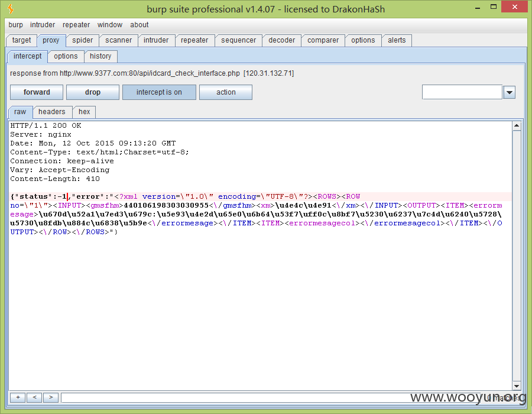532x414 pixels.
Task: Expand the combo box dropdown arrow
Action: [510, 92]
